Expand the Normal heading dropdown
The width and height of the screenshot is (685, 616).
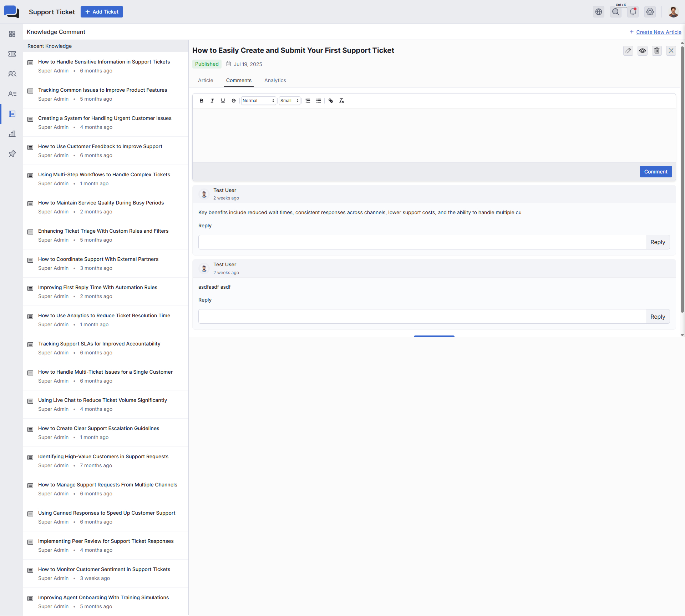point(258,101)
